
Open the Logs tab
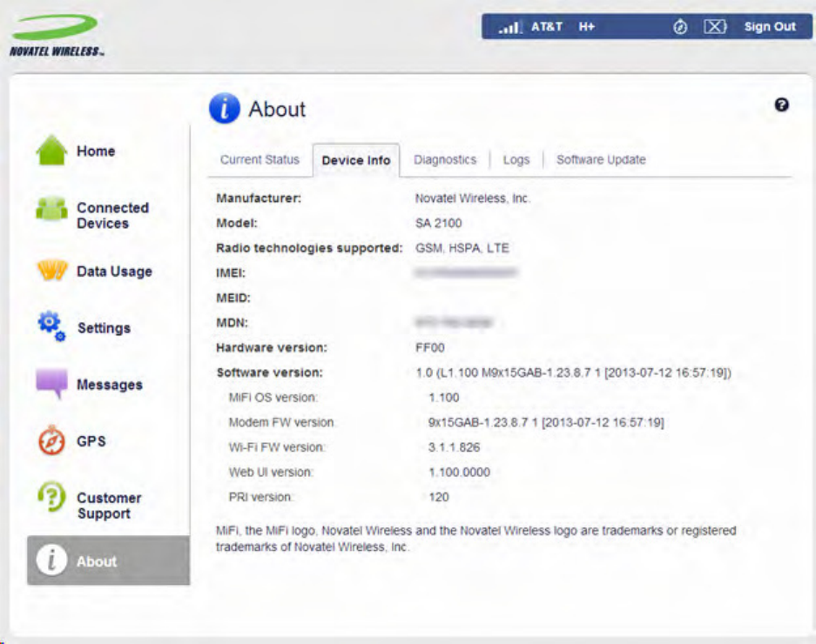(516, 160)
